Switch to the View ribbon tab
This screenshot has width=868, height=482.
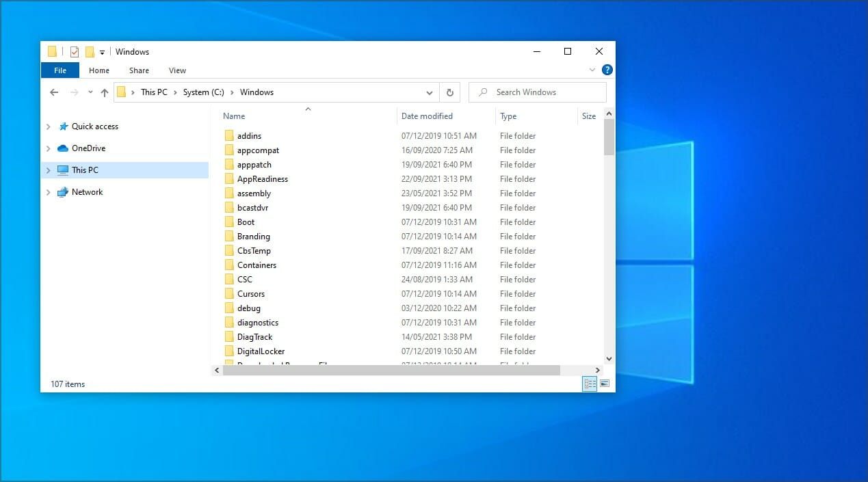tap(177, 70)
